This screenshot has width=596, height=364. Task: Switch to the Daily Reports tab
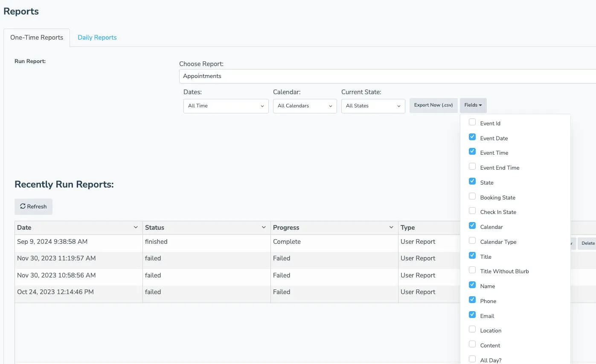[97, 37]
